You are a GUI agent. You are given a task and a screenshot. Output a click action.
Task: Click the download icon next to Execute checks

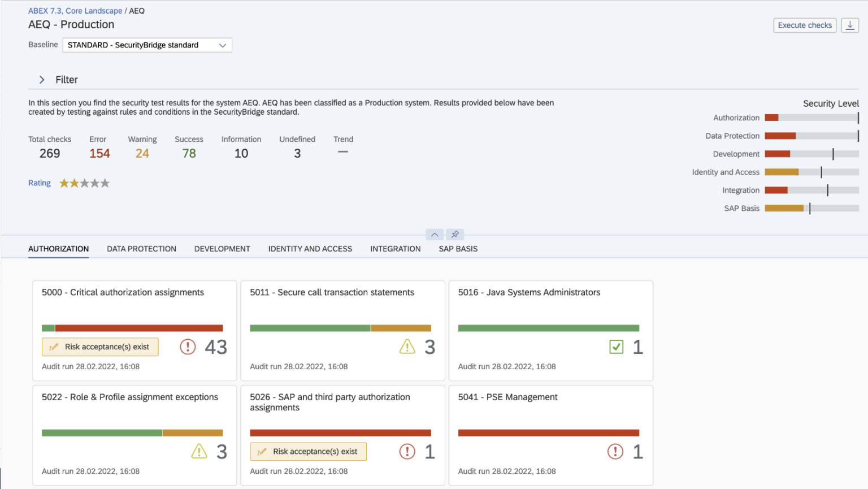pos(850,25)
